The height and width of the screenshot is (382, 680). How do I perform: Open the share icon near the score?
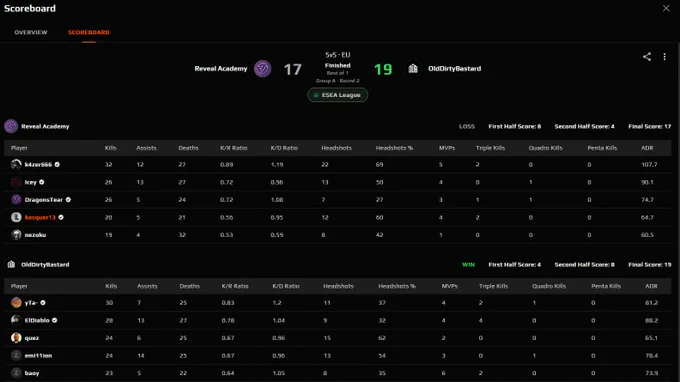pos(647,57)
